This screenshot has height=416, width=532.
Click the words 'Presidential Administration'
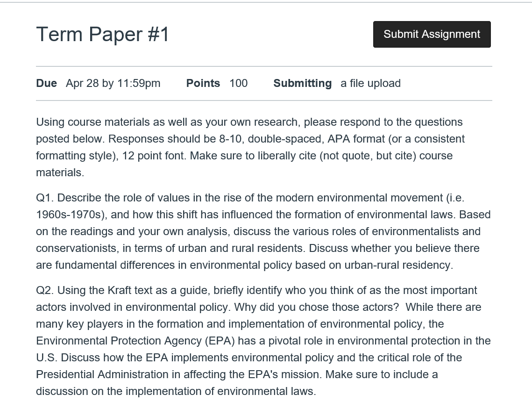[102, 374]
